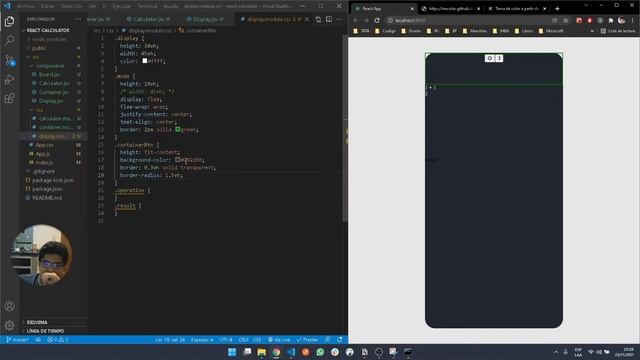This screenshot has height=360, width=640.
Task: Click the master branch indicator in the status bar
Action: point(18,340)
